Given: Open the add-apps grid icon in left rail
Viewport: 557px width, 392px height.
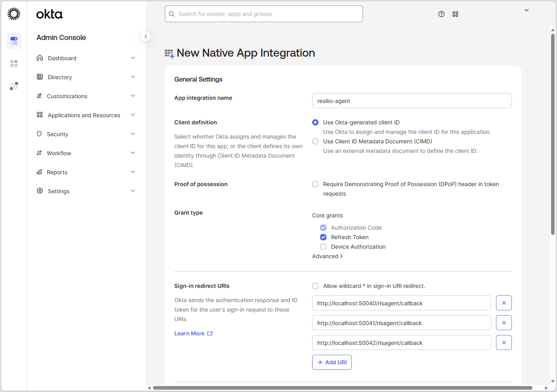Looking at the screenshot, I should [14, 63].
